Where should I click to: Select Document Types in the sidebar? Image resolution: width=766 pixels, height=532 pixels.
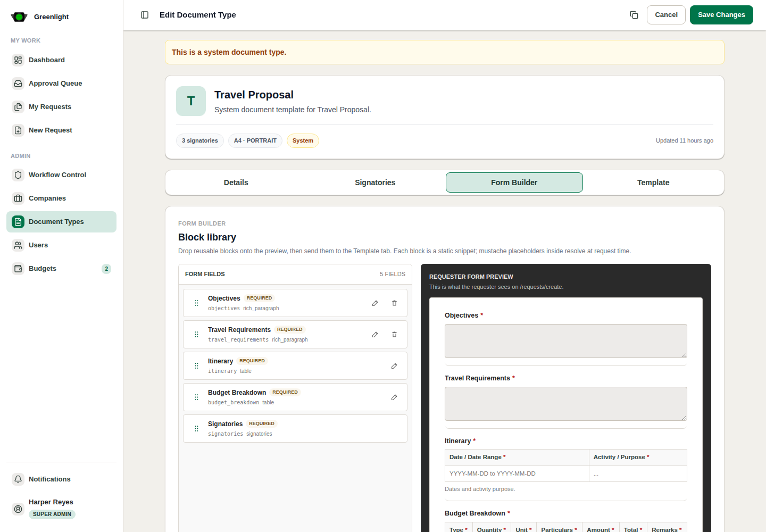pos(61,222)
